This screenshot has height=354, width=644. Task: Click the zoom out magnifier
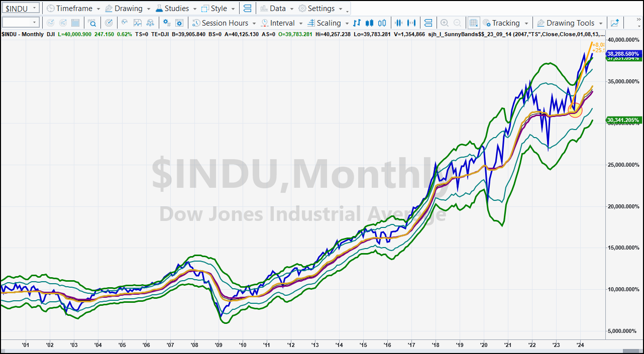coord(457,23)
